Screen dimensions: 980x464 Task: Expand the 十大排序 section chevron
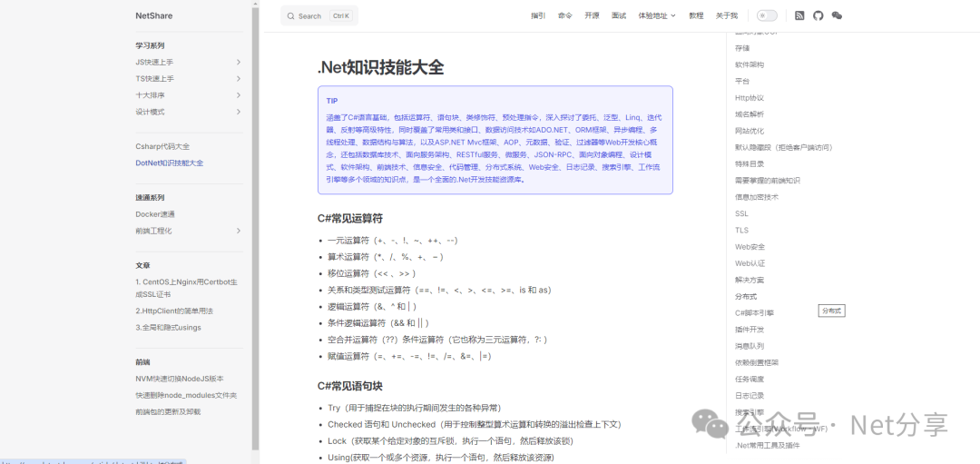(x=239, y=95)
